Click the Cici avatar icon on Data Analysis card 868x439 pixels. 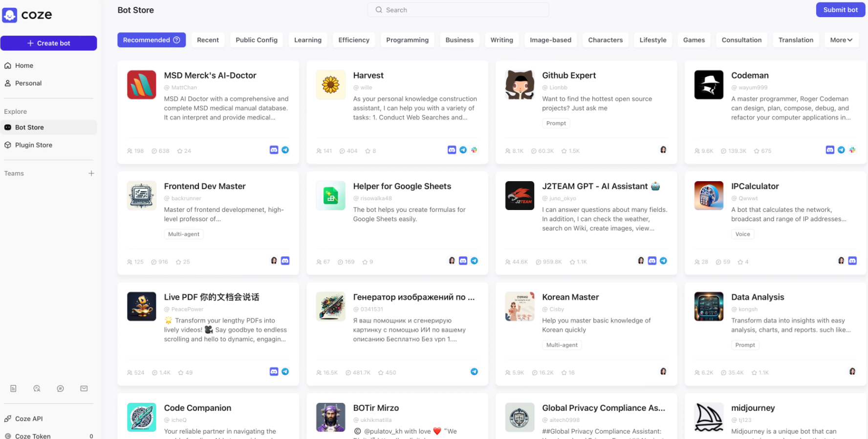click(852, 372)
